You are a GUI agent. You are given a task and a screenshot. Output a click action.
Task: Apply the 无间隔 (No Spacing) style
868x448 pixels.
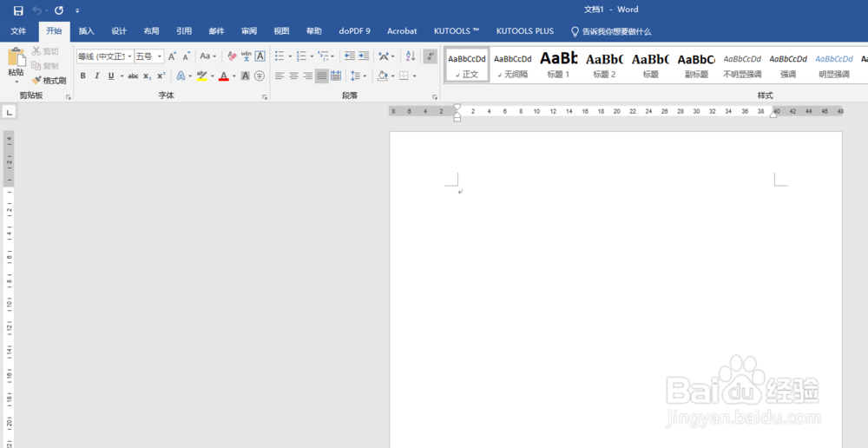513,65
